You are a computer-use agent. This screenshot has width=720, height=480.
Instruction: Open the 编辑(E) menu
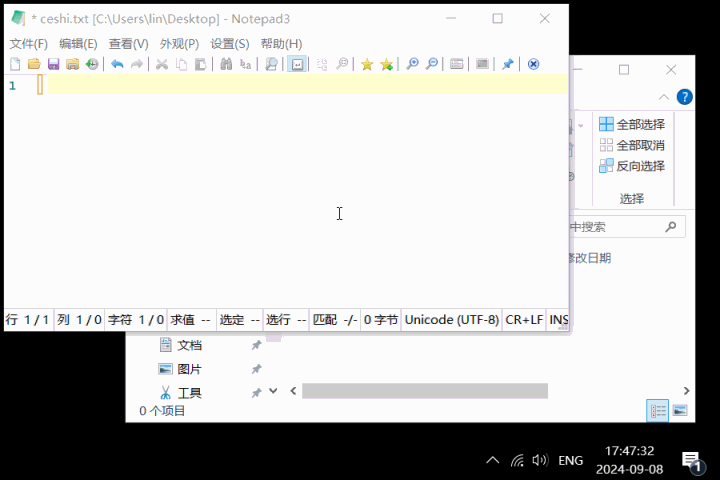point(78,44)
